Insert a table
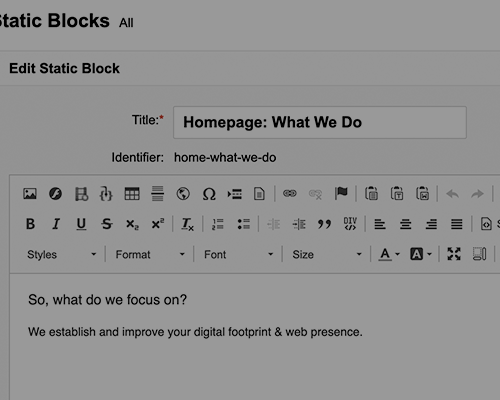Screen dimensions: 500x400 click(132, 194)
